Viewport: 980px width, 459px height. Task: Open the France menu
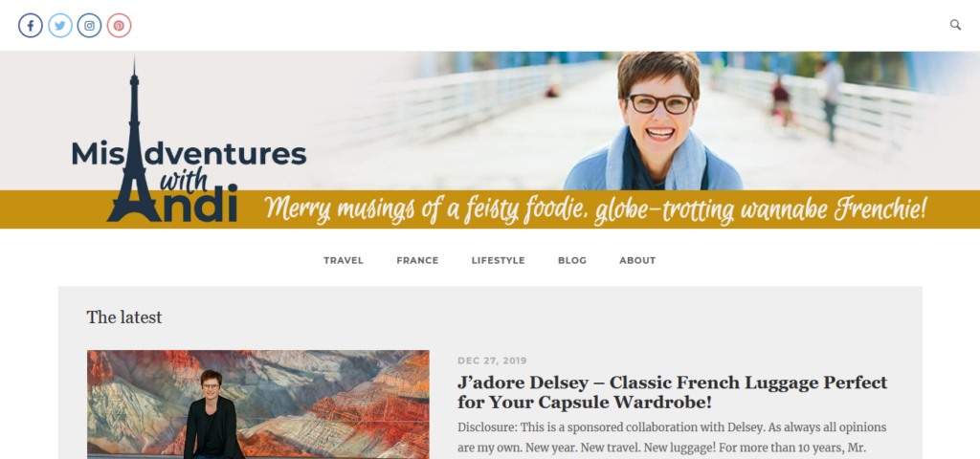tap(417, 260)
